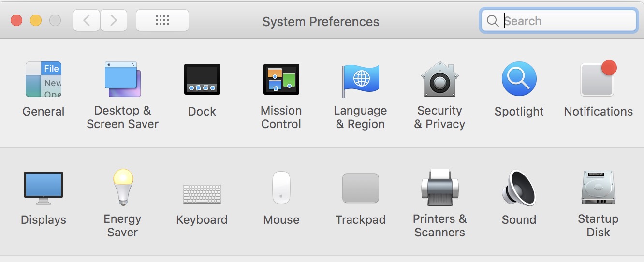Go back with the left arrow button

[87, 20]
